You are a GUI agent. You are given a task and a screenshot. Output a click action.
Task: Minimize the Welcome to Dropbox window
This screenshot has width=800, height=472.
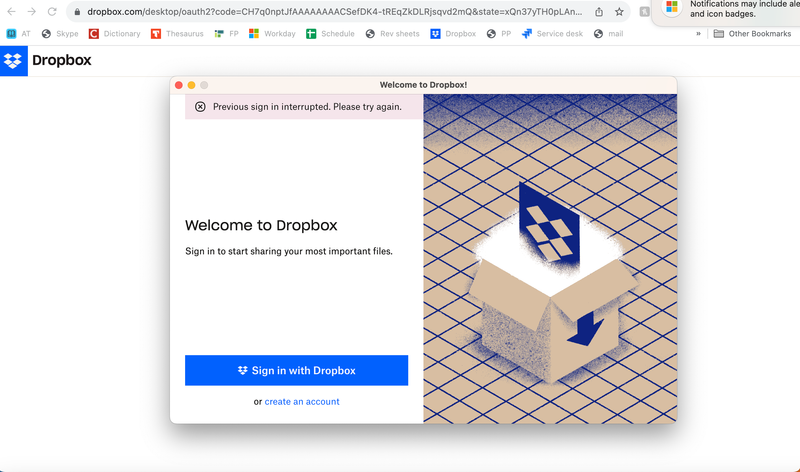pyautogui.click(x=191, y=85)
